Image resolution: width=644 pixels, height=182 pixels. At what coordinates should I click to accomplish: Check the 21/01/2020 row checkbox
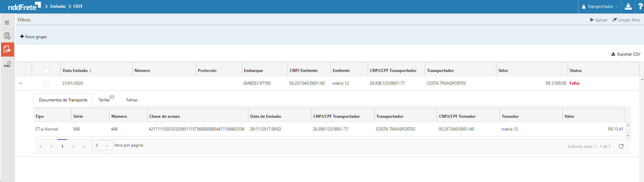coord(46,83)
